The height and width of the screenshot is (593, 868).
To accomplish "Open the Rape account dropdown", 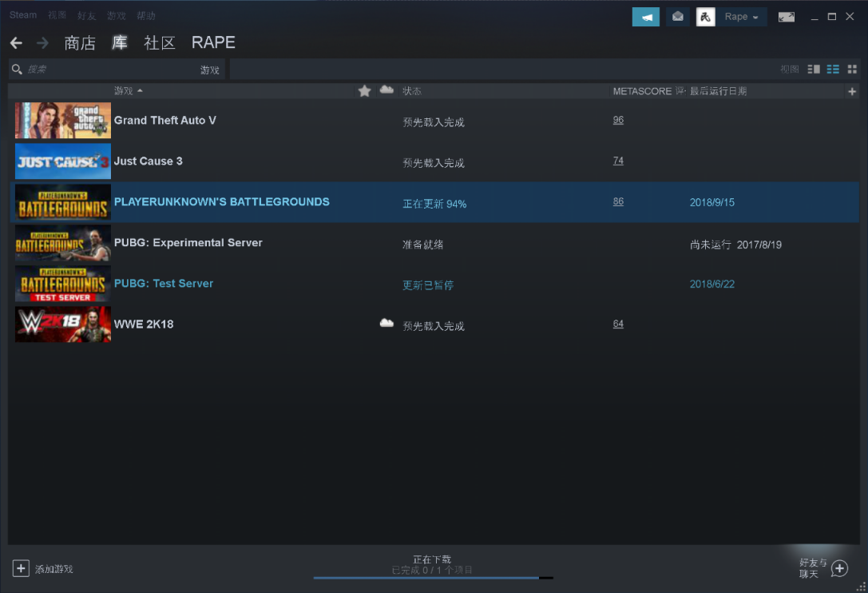I will (741, 17).
